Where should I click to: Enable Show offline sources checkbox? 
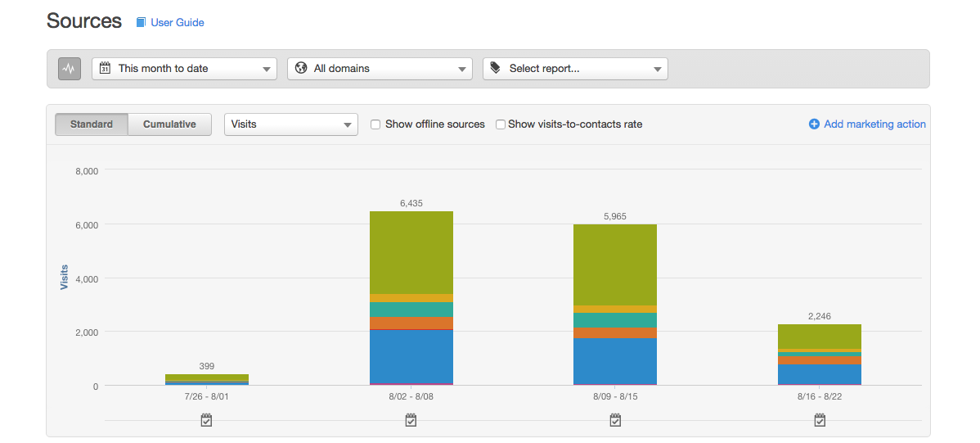point(375,124)
